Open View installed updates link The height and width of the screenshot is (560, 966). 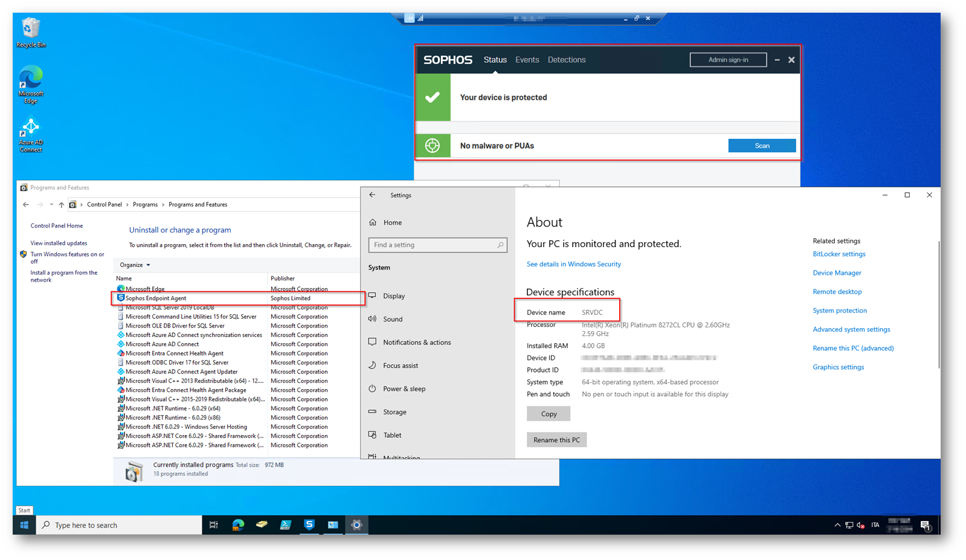pyautogui.click(x=59, y=243)
